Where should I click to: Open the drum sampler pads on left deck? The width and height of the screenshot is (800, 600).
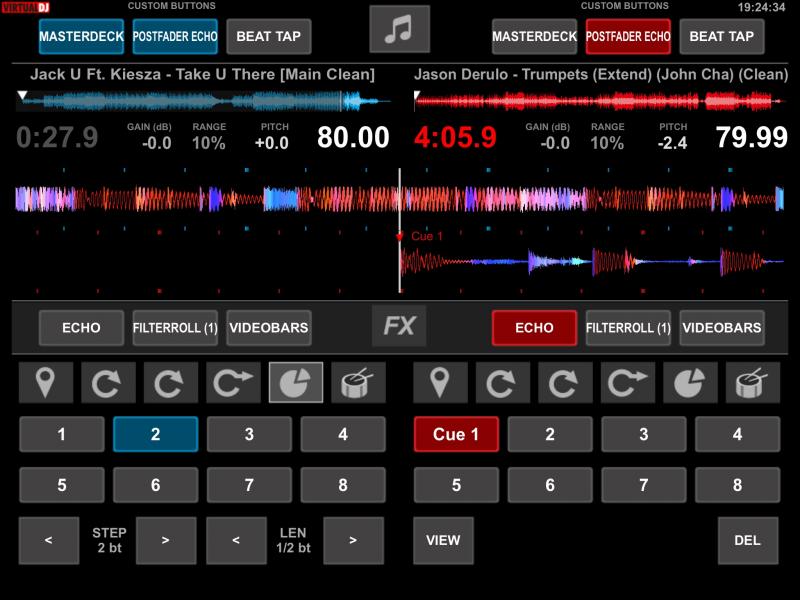(358, 382)
